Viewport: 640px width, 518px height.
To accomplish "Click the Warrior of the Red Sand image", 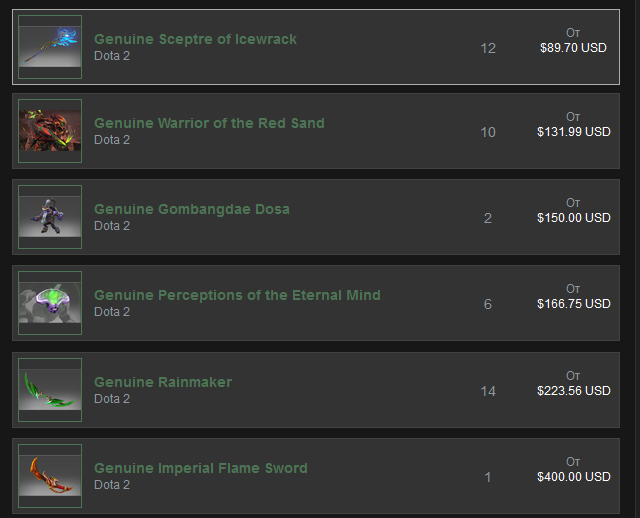I will 50,131.
